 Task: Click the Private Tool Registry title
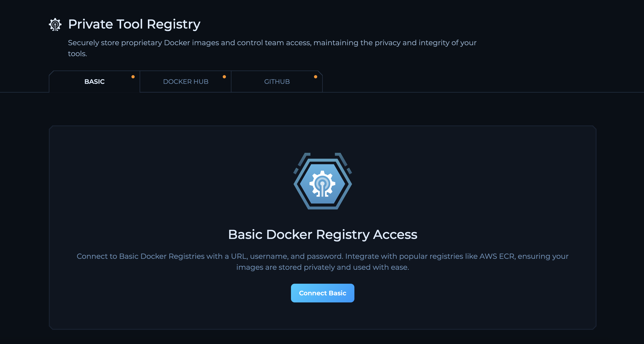[134, 24]
